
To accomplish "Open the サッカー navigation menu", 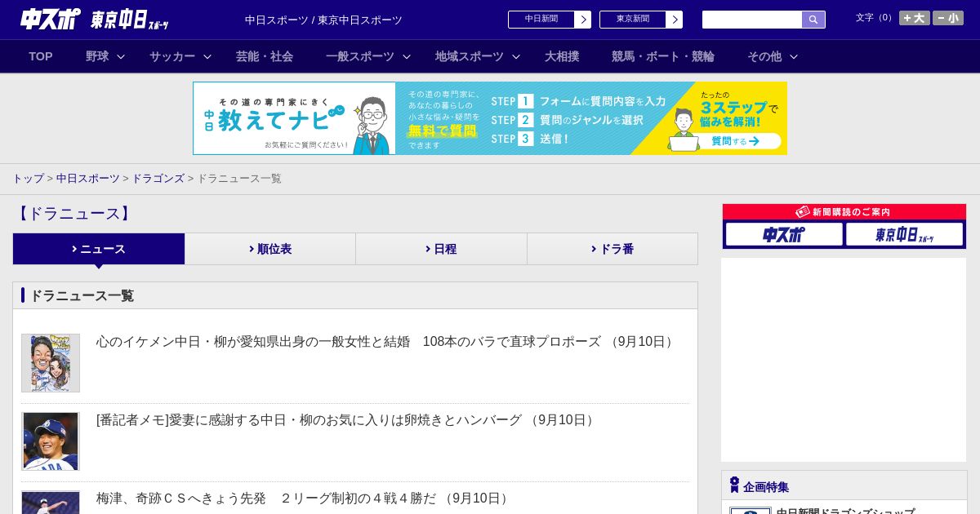I will pyautogui.click(x=172, y=56).
